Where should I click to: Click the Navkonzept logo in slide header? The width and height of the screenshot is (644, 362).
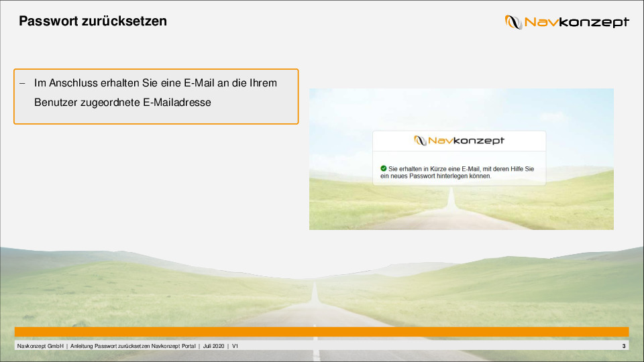567,21
